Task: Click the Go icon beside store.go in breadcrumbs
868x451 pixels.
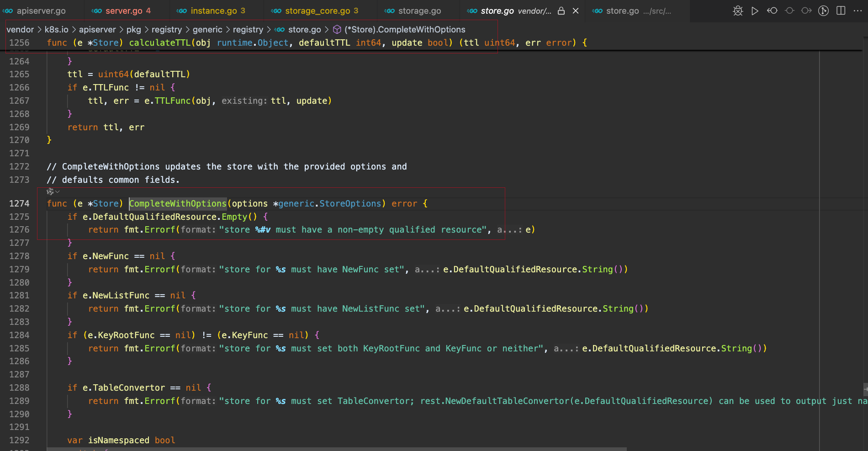Action: click(280, 29)
